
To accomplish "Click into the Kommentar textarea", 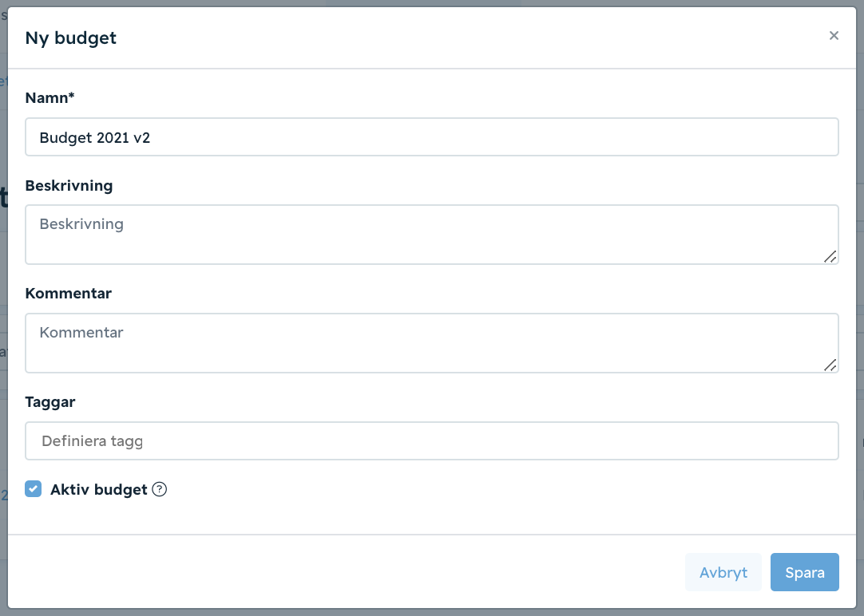I will pyautogui.click(x=432, y=343).
